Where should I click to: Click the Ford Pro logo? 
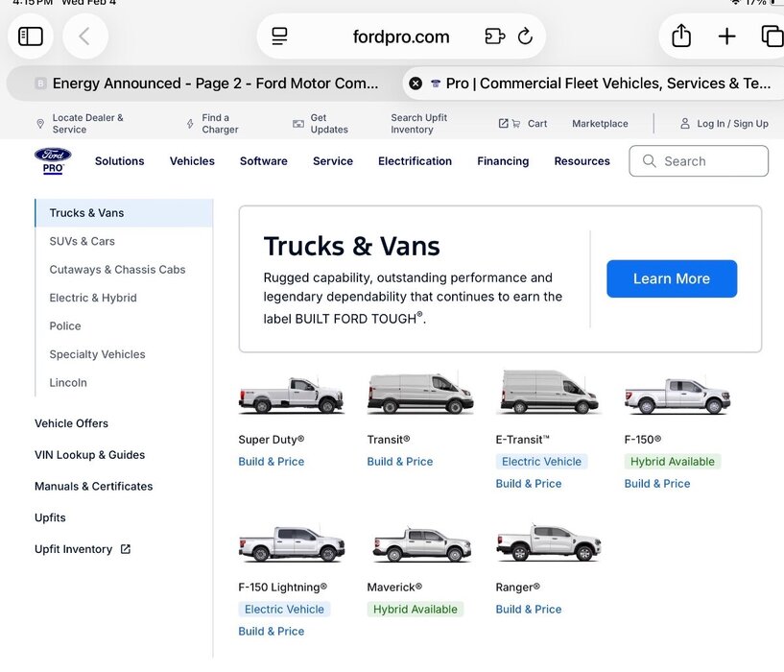[53, 160]
